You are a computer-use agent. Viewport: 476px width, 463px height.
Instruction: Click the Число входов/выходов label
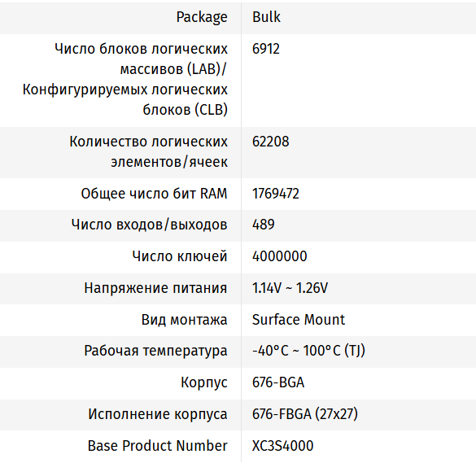point(150,225)
